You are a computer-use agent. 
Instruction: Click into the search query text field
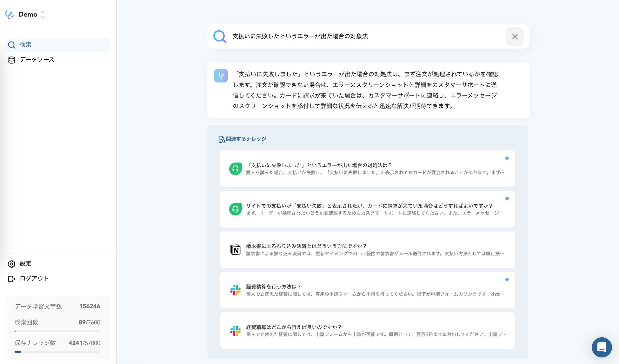365,36
